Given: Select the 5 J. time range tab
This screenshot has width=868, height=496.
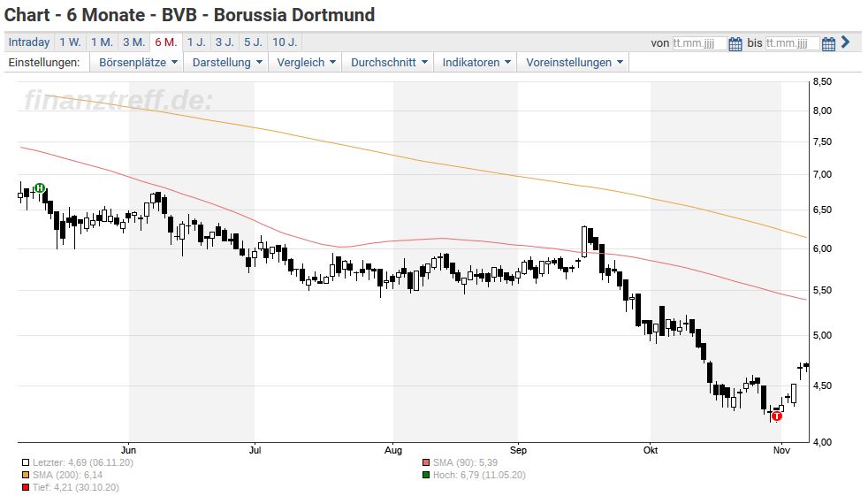Looking at the screenshot, I should pos(254,42).
